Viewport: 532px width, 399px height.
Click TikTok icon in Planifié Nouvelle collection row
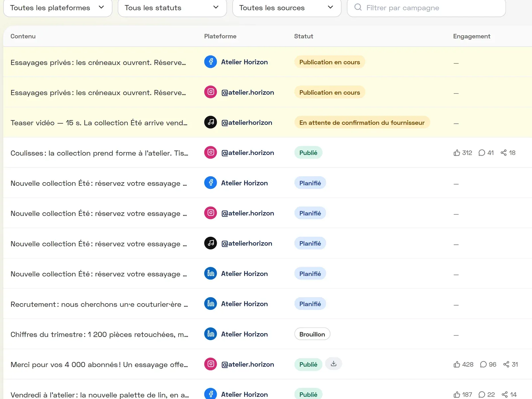[210, 243]
